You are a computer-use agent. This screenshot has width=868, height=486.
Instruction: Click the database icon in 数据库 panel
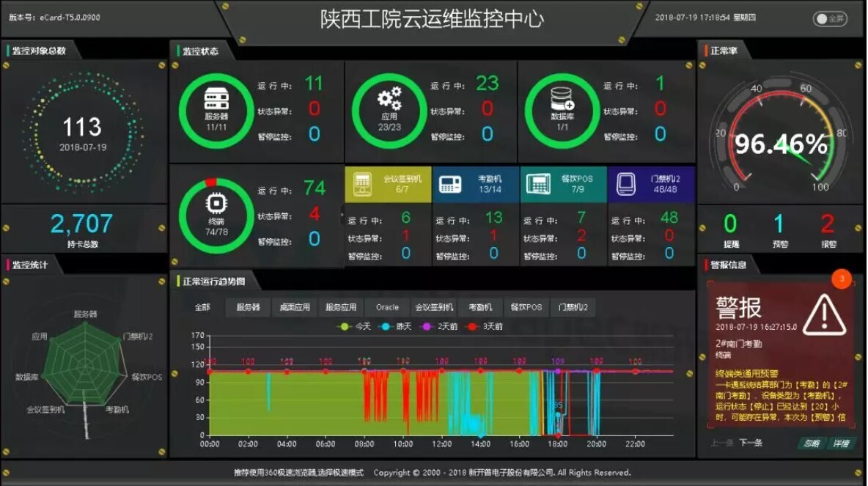pos(562,96)
